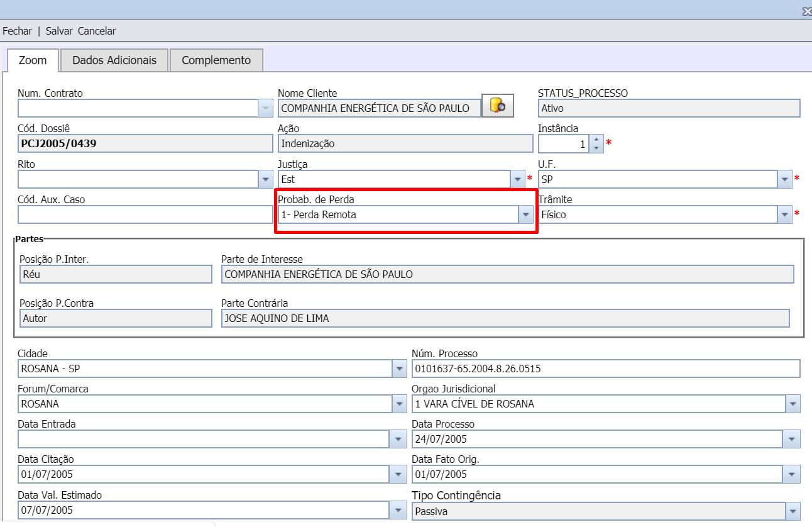Click the Cód. Dossiê field PCJ2005/0439
The height and width of the screenshot is (527, 812).
[145, 143]
